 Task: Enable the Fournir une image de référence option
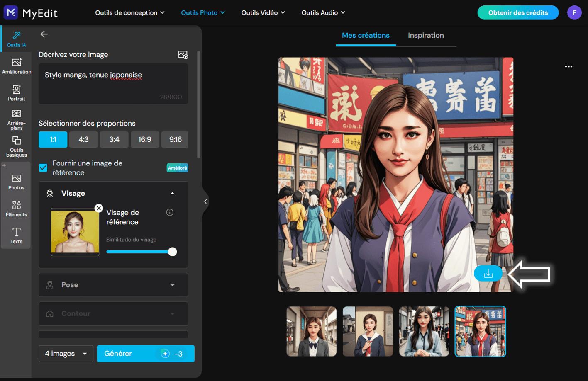coord(43,167)
